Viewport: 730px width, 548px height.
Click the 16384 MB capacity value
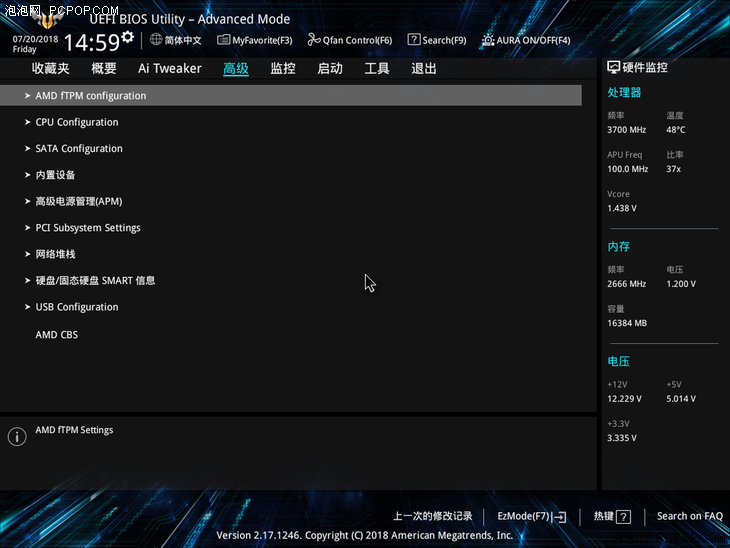click(x=627, y=323)
